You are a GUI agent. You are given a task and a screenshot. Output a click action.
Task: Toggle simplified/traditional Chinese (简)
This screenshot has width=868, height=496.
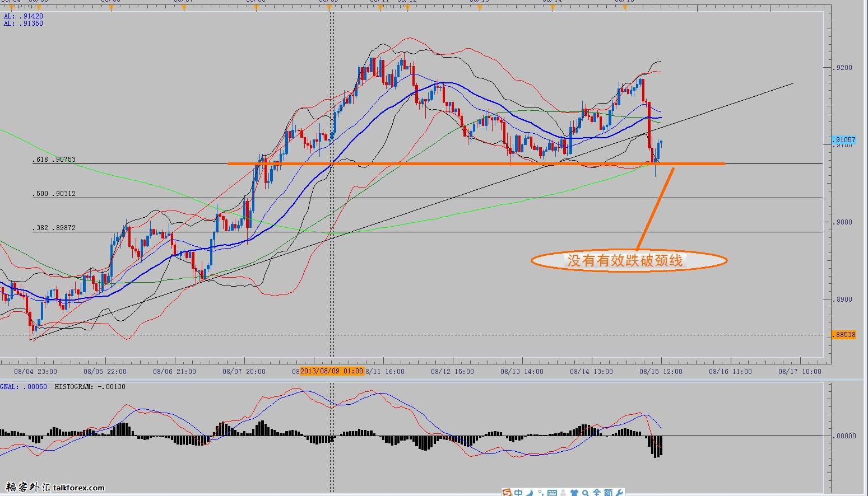[x=609, y=493]
